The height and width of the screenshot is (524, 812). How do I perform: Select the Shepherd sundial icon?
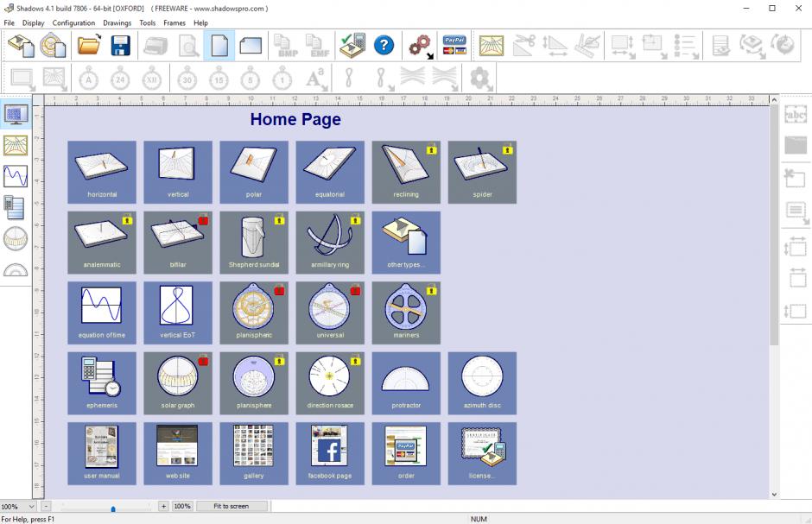254,242
